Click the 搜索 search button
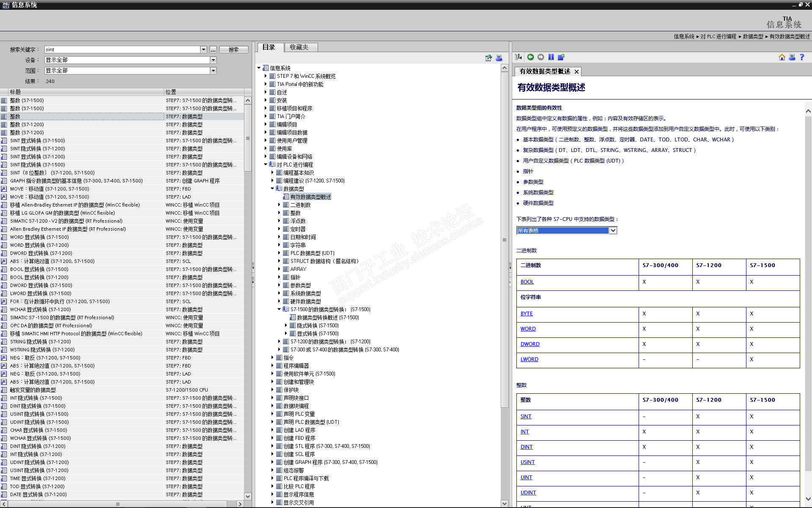The width and height of the screenshot is (812, 508). coord(234,50)
